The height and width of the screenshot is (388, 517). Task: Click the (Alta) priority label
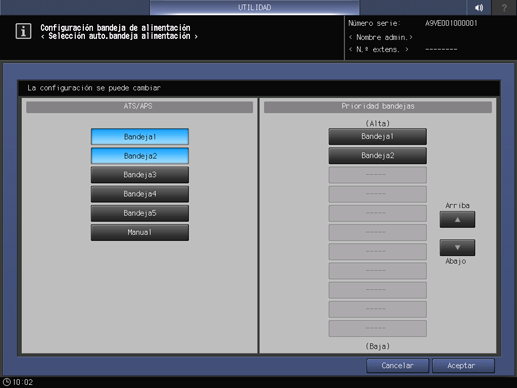click(x=377, y=123)
